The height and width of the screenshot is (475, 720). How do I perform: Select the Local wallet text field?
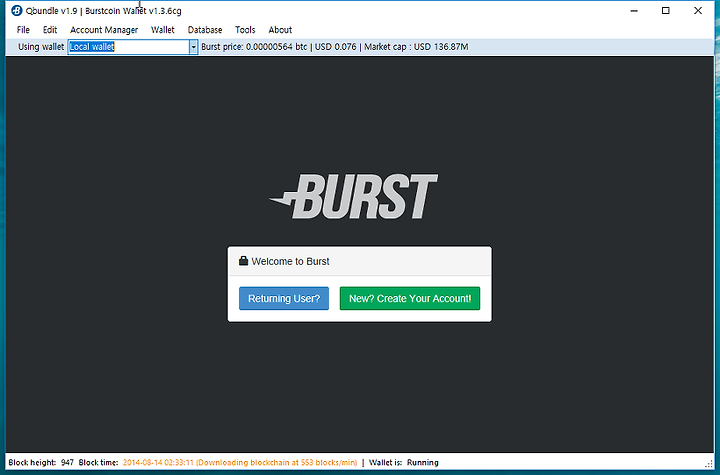pos(129,47)
